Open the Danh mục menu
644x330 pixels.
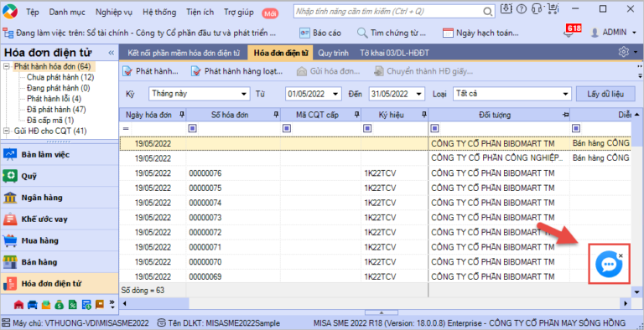pyautogui.click(x=67, y=12)
